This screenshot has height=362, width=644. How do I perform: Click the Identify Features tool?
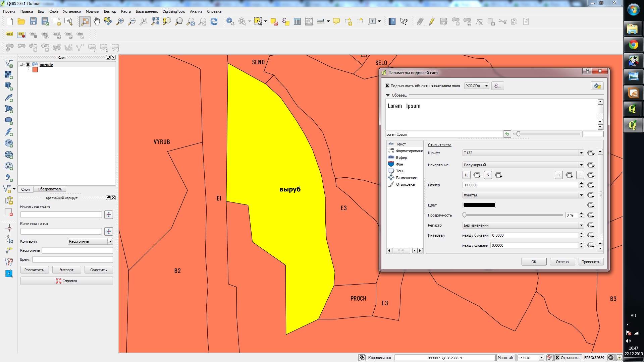(230, 22)
